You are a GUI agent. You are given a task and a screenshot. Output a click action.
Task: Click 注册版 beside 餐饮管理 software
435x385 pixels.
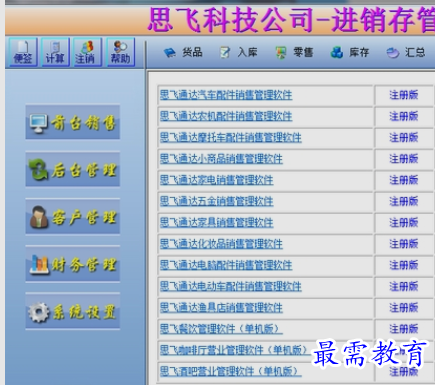(x=404, y=329)
